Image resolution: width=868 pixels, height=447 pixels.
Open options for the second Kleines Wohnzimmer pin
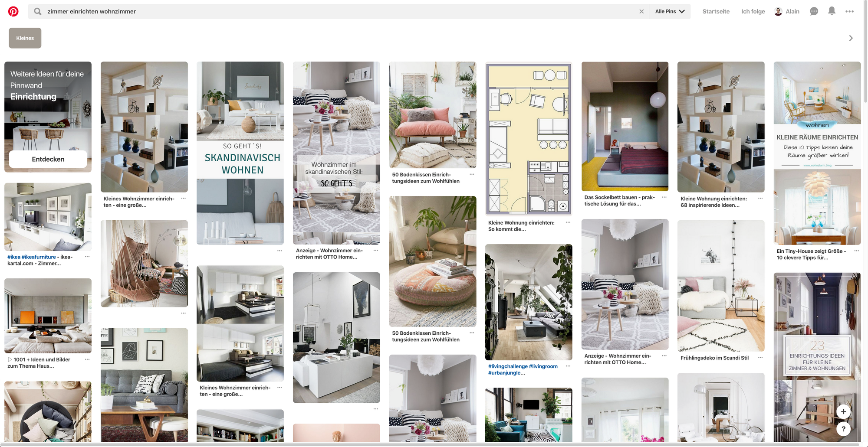(279, 388)
